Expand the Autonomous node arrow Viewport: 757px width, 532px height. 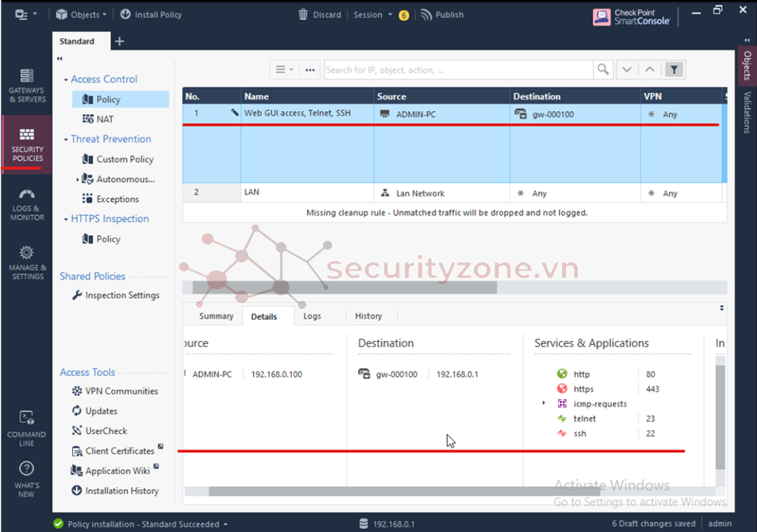coord(77,179)
